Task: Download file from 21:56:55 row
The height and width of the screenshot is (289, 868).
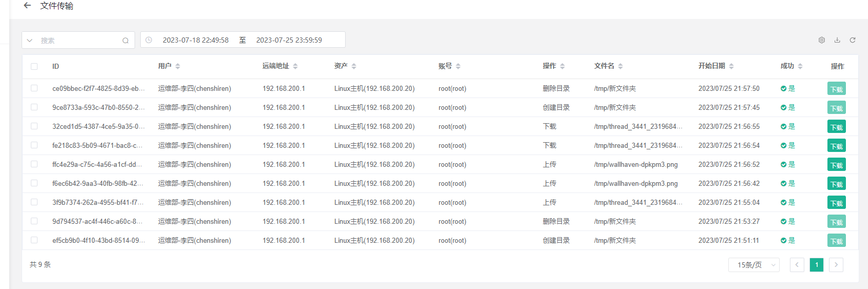Action: (x=837, y=127)
